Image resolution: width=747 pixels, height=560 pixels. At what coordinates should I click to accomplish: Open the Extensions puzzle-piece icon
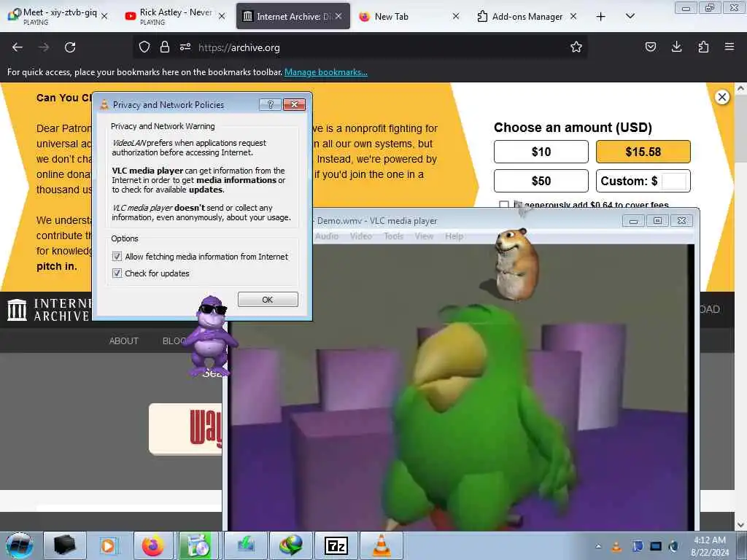pyautogui.click(x=703, y=47)
